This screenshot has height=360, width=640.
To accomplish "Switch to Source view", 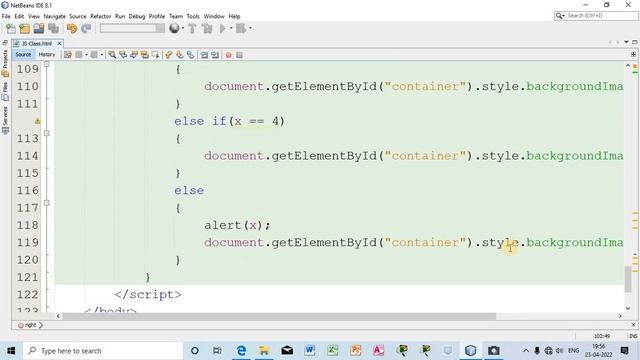I will (23, 54).
